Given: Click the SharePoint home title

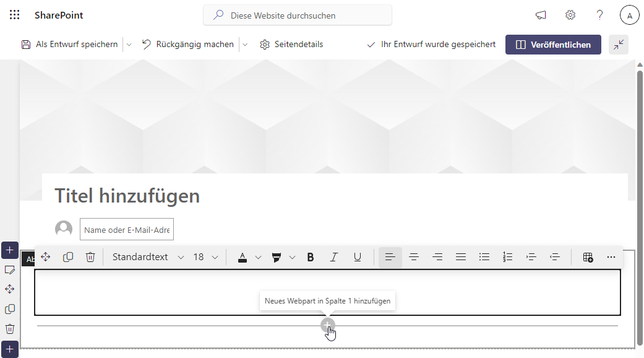Looking at the screenshot, I should point(59,15).
